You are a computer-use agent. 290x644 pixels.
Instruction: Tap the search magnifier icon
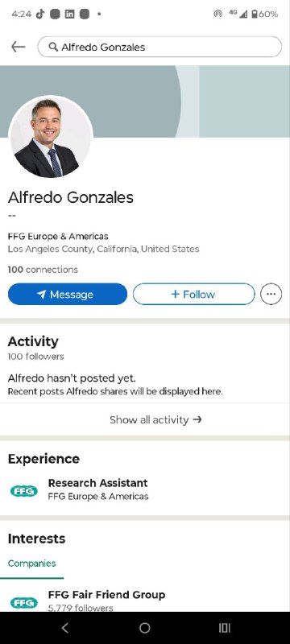(x=53, y=47)
